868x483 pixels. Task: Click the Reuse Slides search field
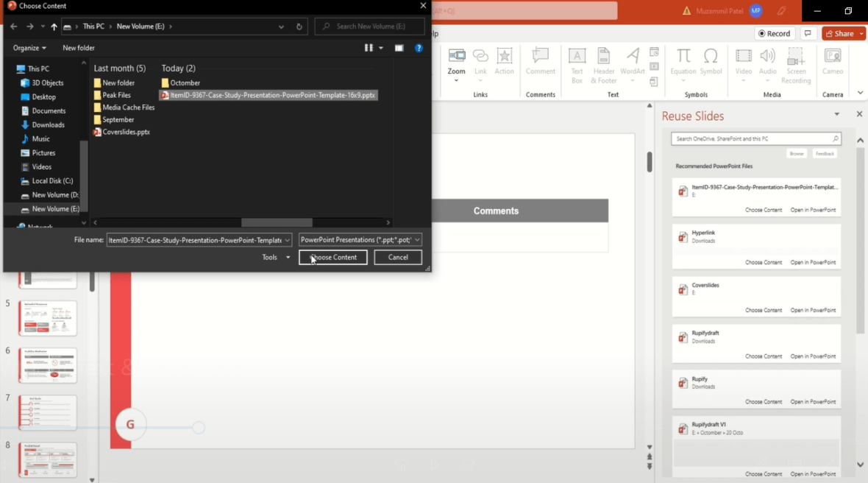pos(752,138)
